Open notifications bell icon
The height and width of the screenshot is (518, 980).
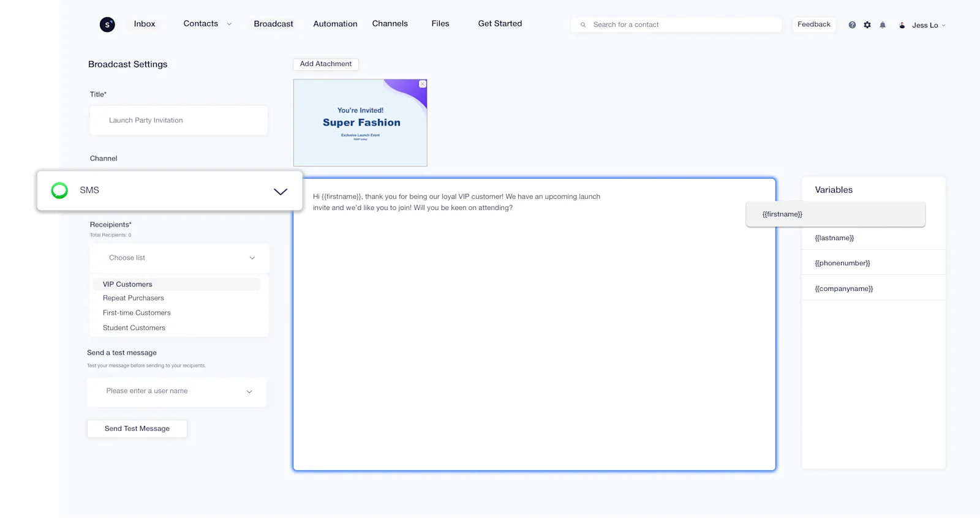[883, 25]
